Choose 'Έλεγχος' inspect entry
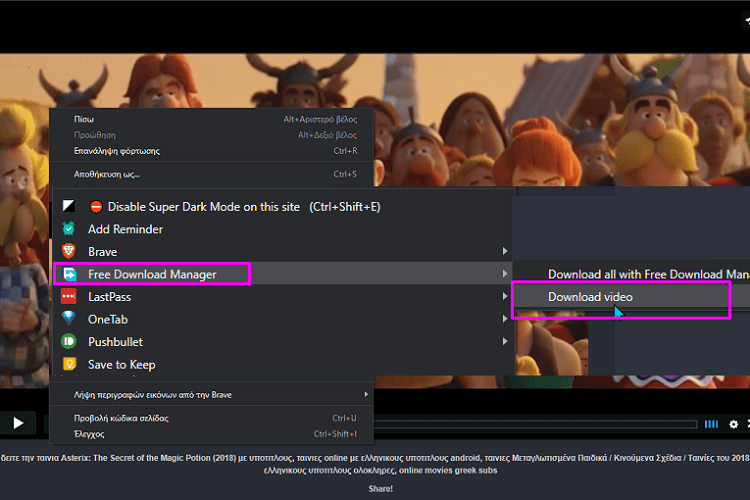750x500 pixels. [213, 434]
